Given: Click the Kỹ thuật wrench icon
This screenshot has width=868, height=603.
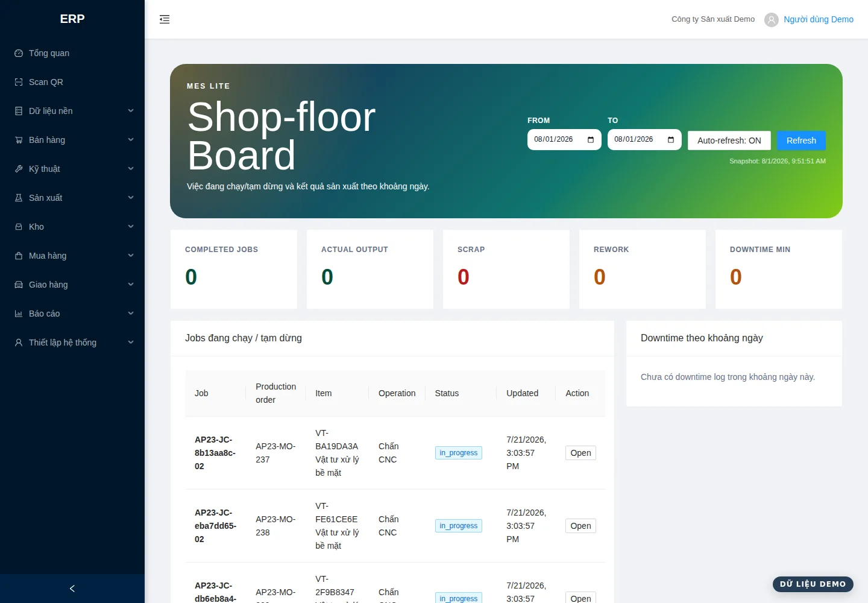Looking at the screenshot, I should coord(19,169).
